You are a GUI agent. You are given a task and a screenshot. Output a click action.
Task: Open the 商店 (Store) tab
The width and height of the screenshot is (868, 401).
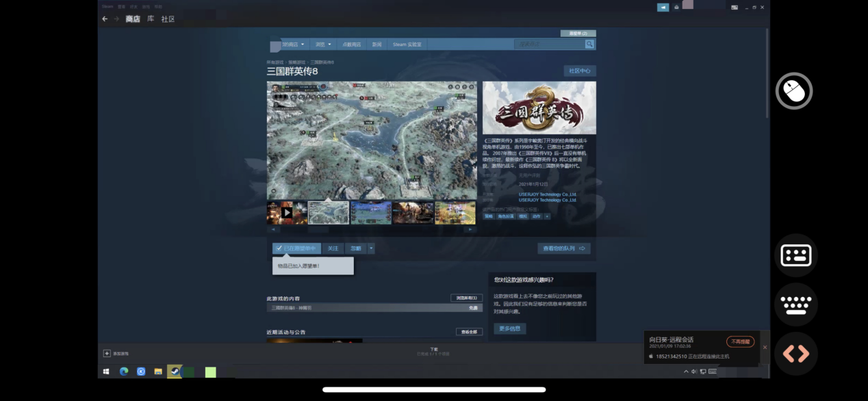coord(133,19)
